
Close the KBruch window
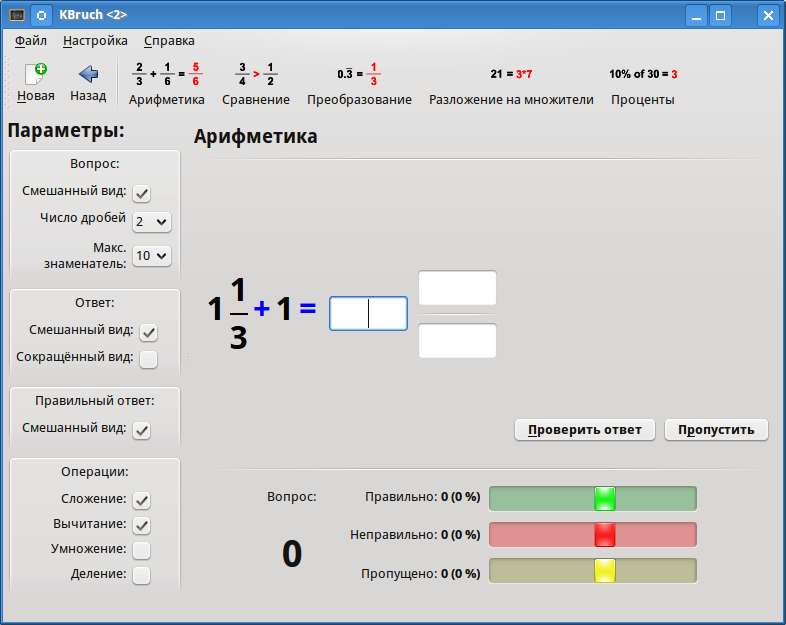click(x=768, y=16)
